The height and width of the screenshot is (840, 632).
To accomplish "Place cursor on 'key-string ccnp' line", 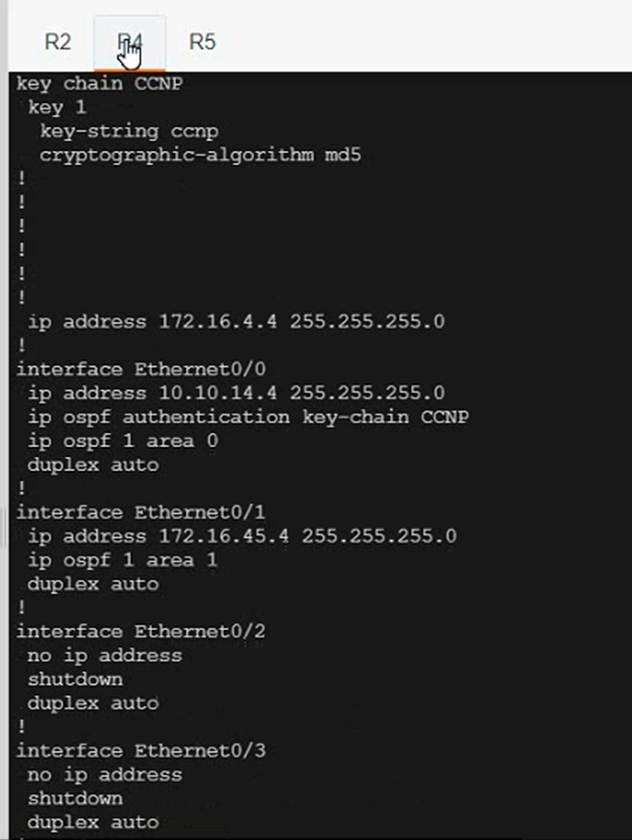I will tap(129, 131).
